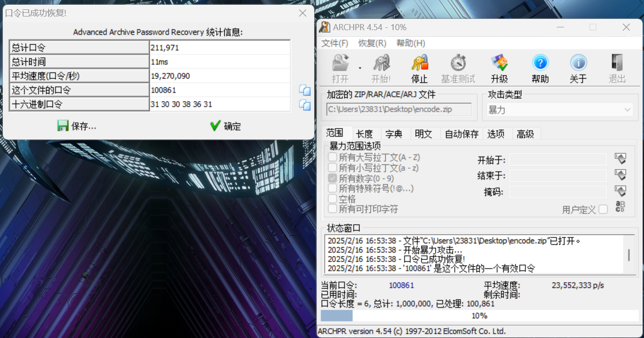This screenshot has height=338, width=644.
Task: Click the log line 开始暴力攻击...
Action: click(x=395, y=250)
